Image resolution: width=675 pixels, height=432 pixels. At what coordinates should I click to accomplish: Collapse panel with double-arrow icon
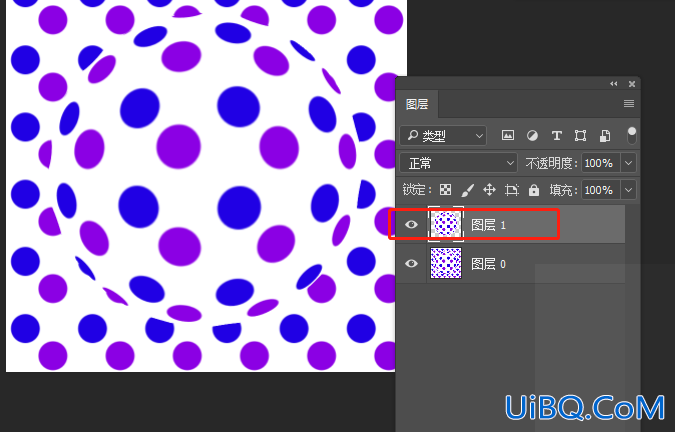point(614,84)
